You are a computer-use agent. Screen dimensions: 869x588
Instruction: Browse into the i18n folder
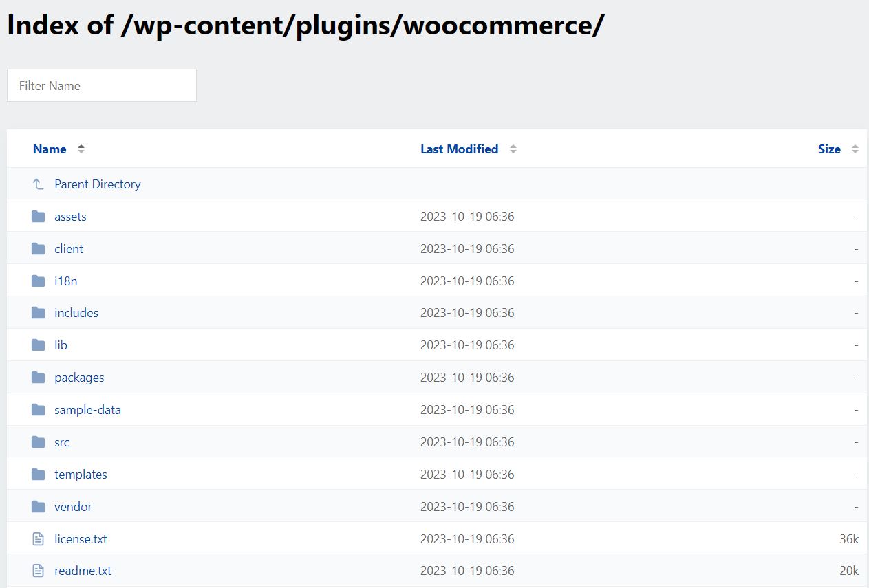coord(66,281)
